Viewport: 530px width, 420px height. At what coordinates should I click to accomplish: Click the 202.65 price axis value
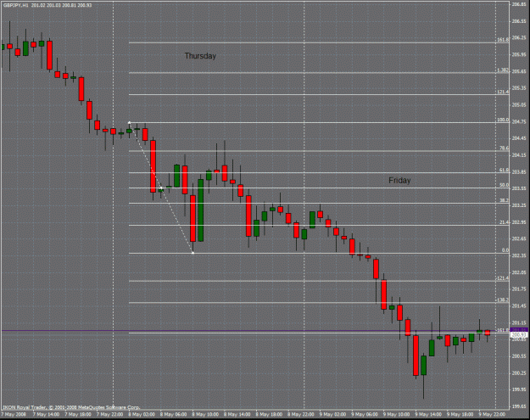coord(519,239)
